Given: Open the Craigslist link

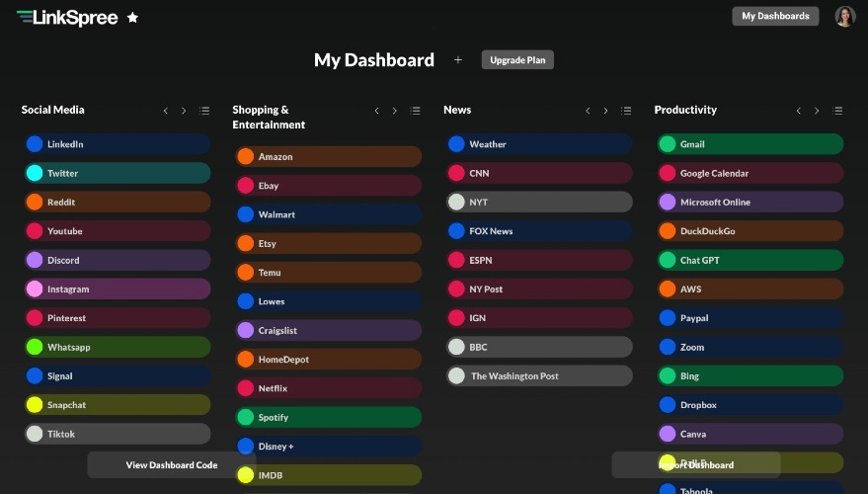Looking at the screenshot, I should [x=328, y=330].
